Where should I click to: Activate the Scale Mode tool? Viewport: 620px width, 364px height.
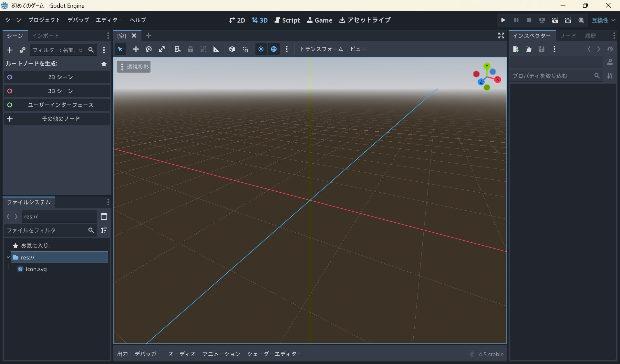point(162,49)
